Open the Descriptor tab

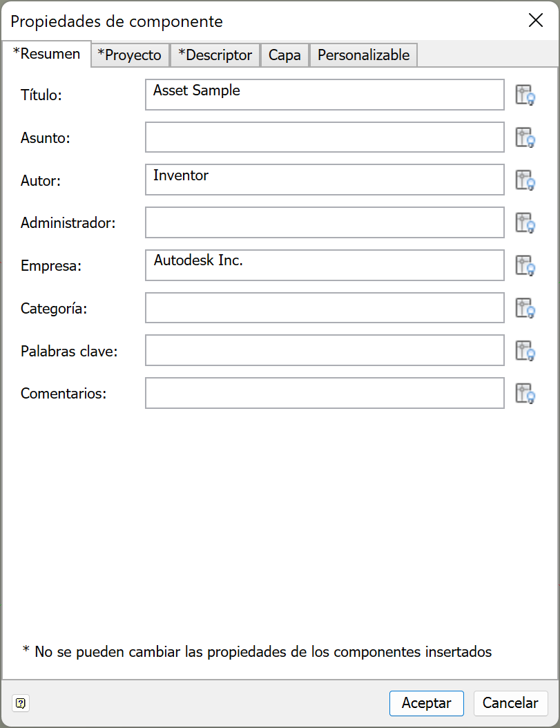215,55
